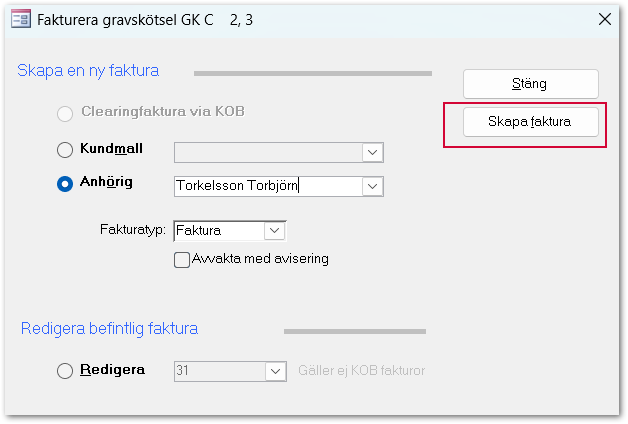Image resolution: width=628 pixels, height=424 pixels.
Task: Click the Gäller ej KOB fakturor note
Action: 362,371
